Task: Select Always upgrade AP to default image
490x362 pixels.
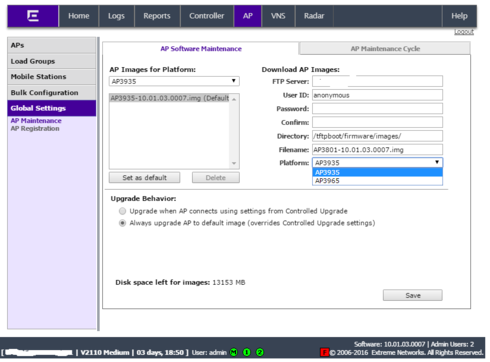Action: click(123, 223)
